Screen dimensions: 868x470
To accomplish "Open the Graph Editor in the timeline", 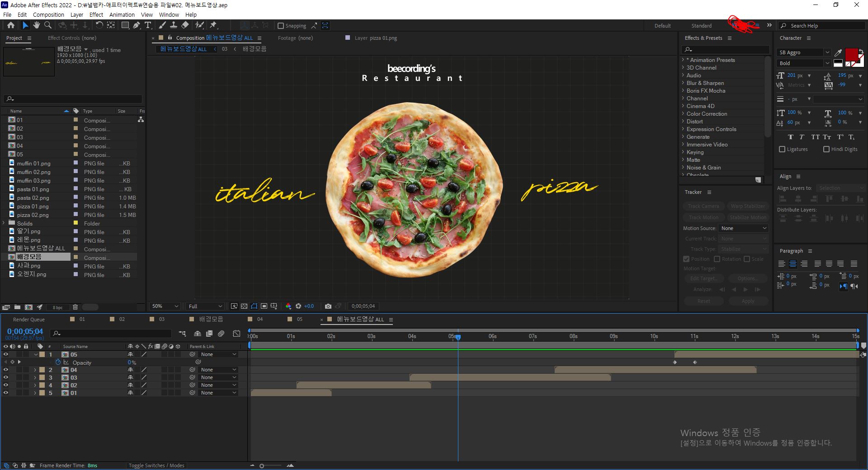I will click(x=236, y=334).
